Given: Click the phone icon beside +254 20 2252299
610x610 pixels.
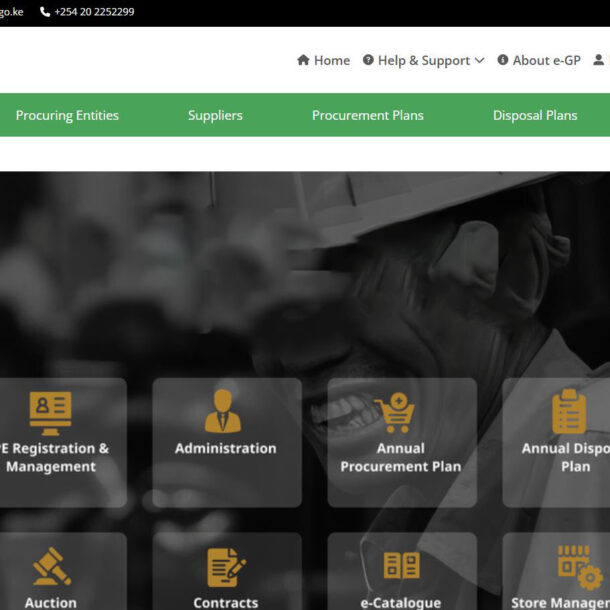Looking at the screenshot, I should (45, 12).
